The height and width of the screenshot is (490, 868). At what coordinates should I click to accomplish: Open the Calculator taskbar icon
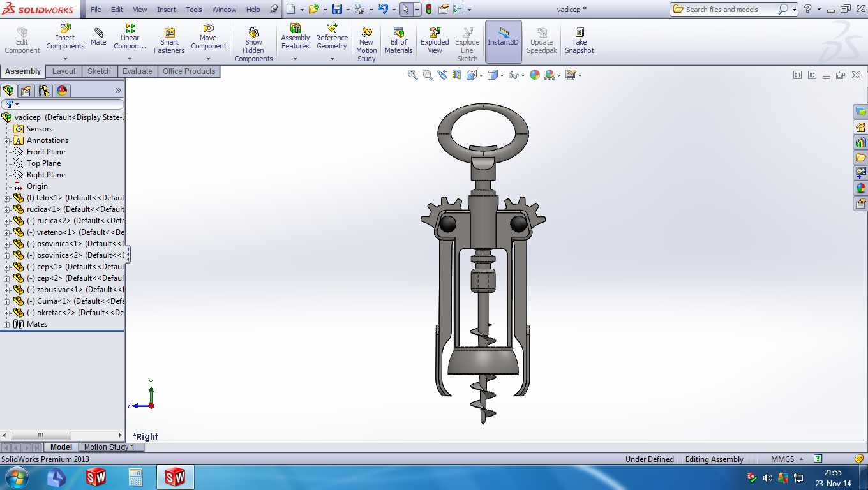(135, 477)
